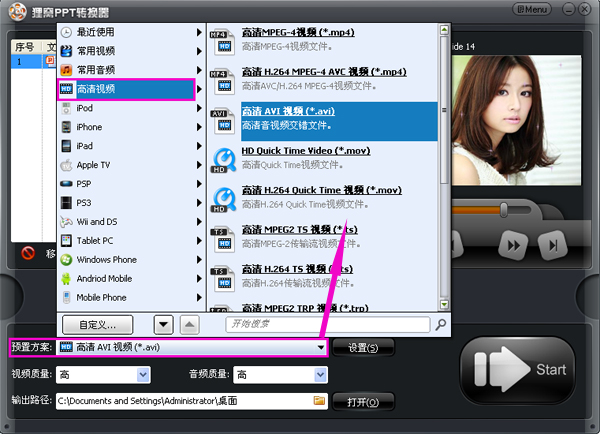This screenshot has width=600, height=434.
Task: Select the 高清视频 HD video category
Action: click(126, 89)
